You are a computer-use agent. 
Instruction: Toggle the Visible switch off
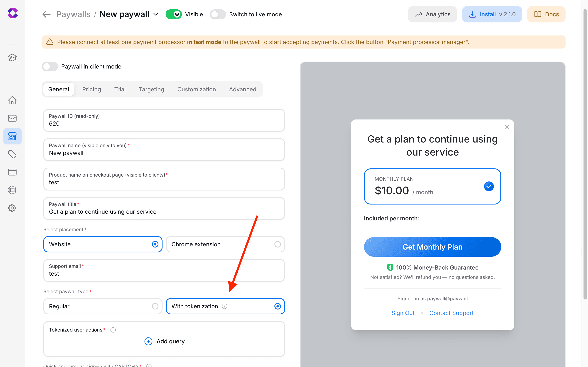click(x=174, y=14)
